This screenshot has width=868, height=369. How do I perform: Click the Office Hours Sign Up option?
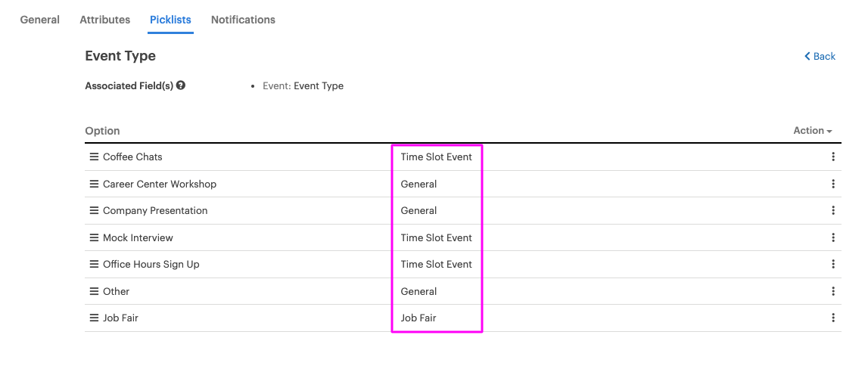click(151, 265)
